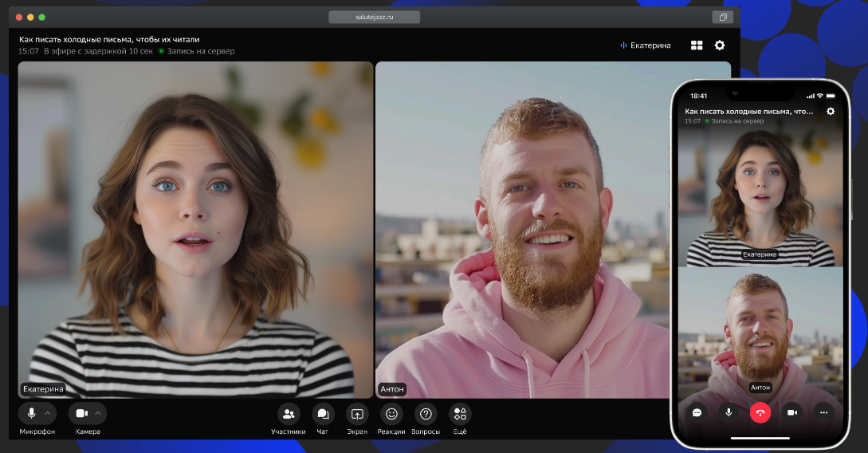End the call with red hang-up button
Image resolution: width=868 pixels, height=453 pixels.
(760, 412)
